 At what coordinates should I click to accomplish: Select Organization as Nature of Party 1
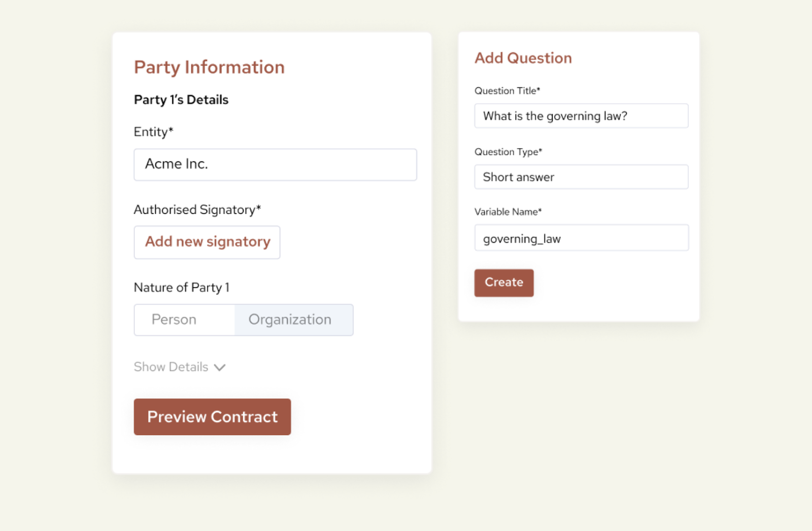point(289,320)
